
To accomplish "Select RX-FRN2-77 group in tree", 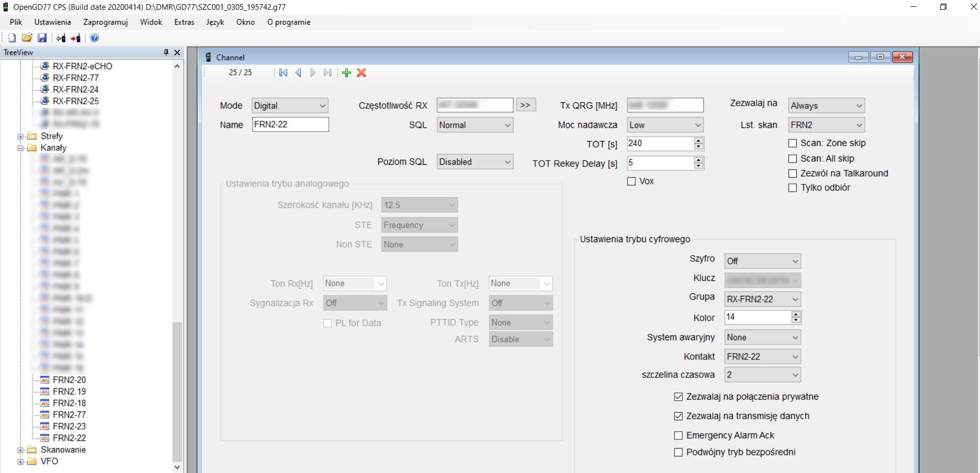I will pos(75,78).
